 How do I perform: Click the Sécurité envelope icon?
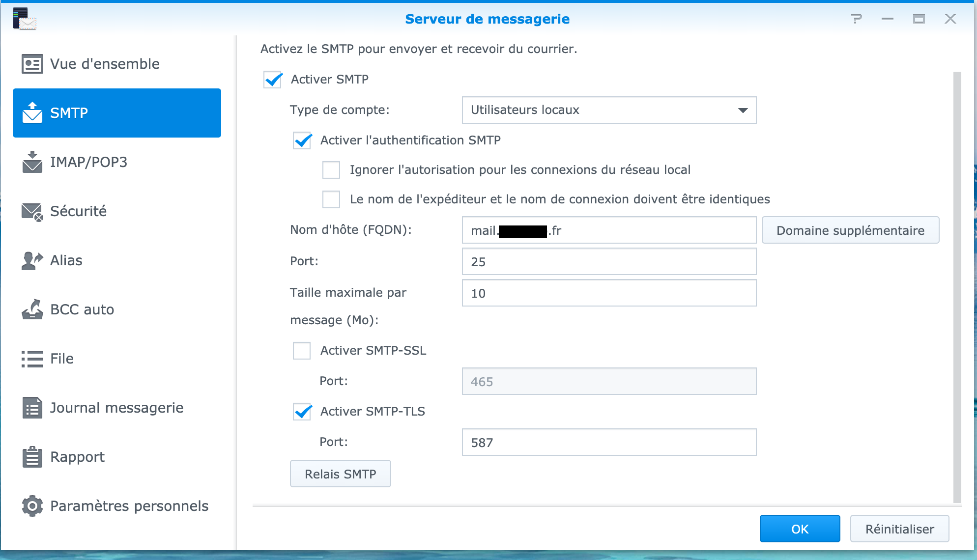[x=32, y=211]
